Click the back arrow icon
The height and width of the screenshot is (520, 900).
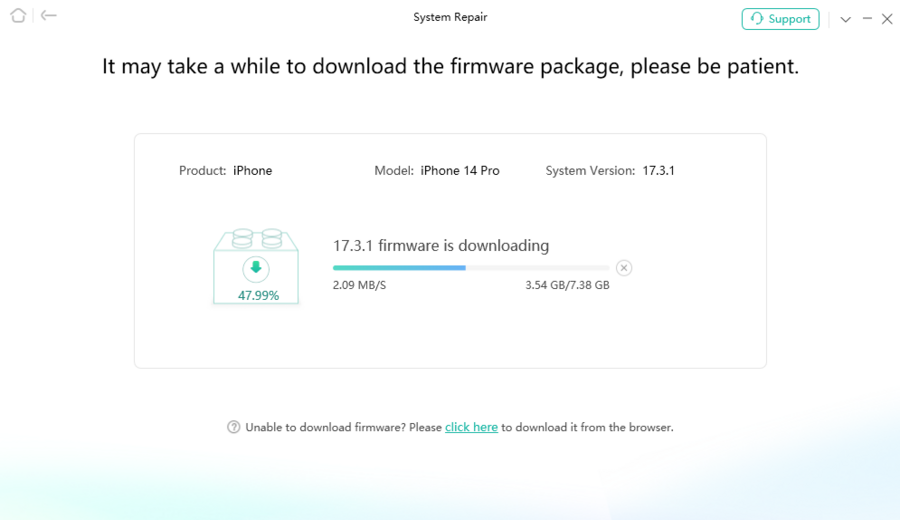49,16
